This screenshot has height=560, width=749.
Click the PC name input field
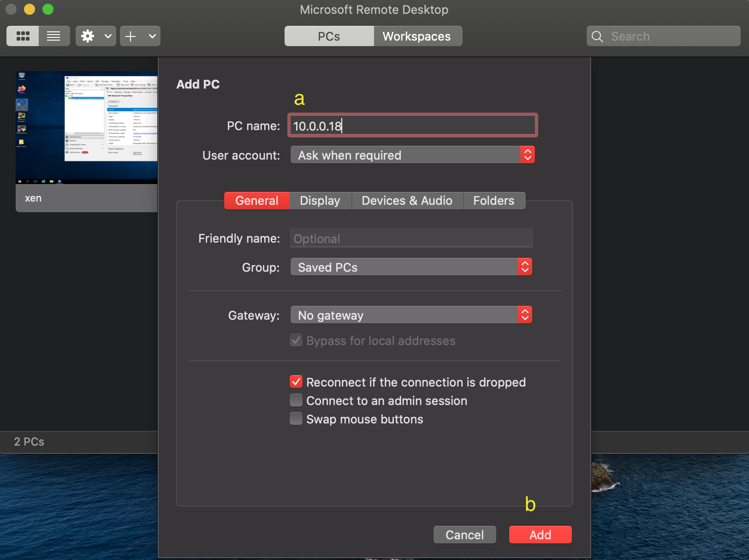[x=413, y=125]
